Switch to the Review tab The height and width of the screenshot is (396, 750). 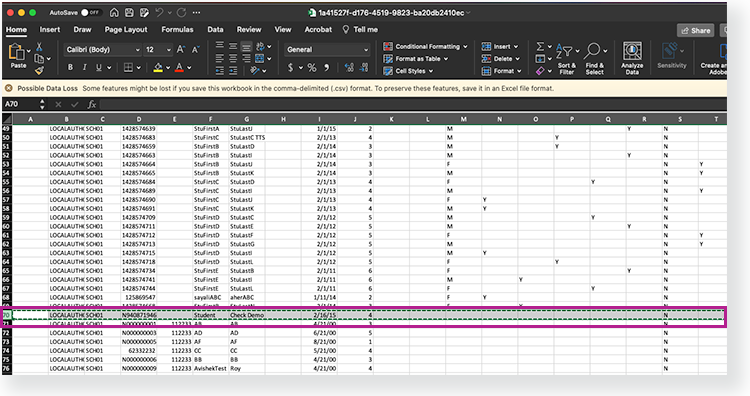249,29
